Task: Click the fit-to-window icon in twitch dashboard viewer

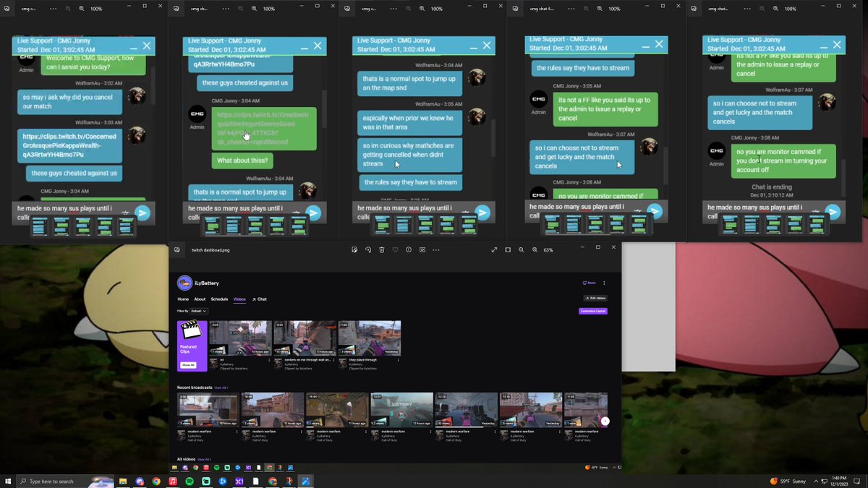Action: [x=508, y=249]
